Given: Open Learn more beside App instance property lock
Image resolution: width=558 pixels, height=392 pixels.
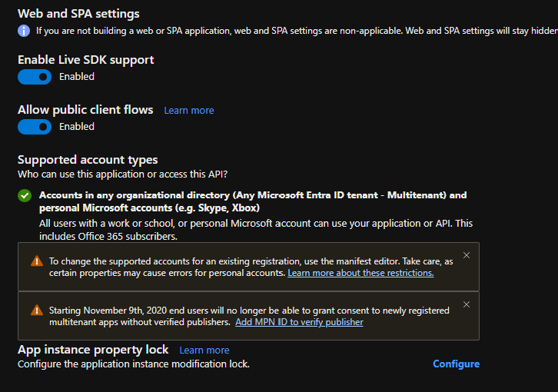Looking at the screenshot, I should click(x=204, y=350).
